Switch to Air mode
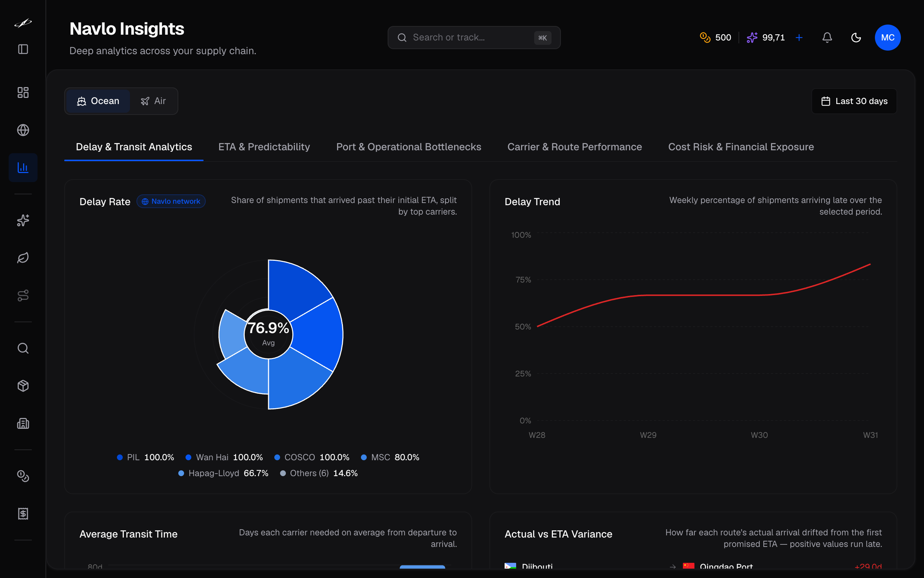Image resolution: width=924 pixels, height=578 pixels. [153, 101]
